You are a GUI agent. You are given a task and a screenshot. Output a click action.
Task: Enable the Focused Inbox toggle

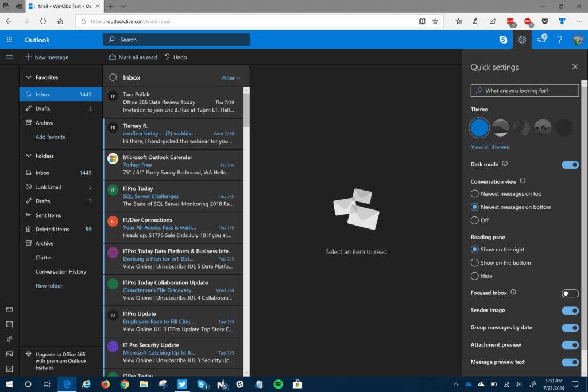point(570,293)
